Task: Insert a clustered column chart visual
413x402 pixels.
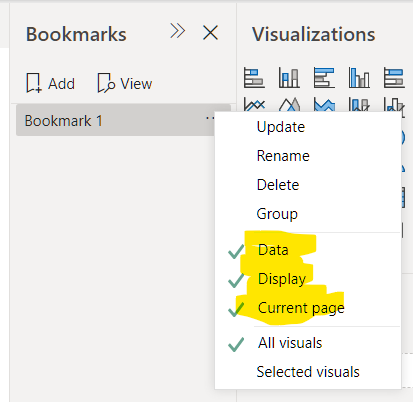Action: 359,77
